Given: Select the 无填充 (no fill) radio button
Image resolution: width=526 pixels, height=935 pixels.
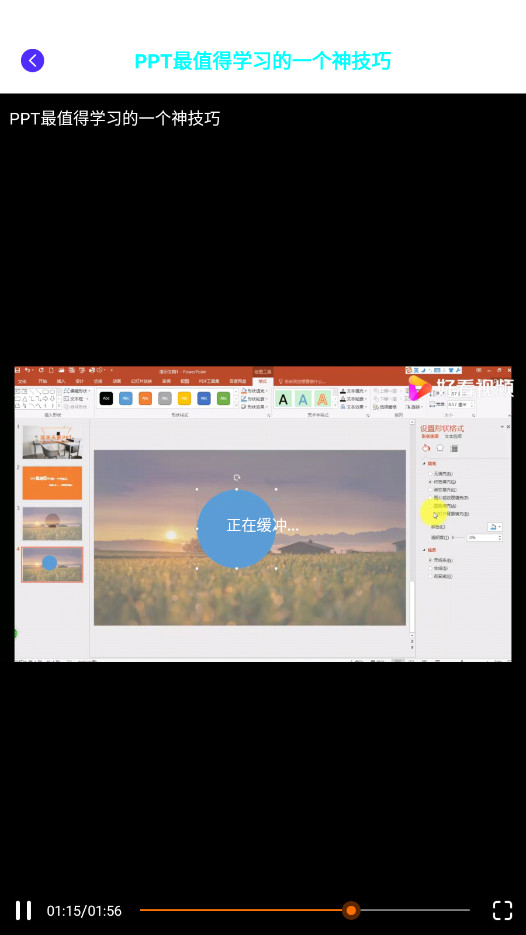Looking at the screenshot, I should click(430, 473).
